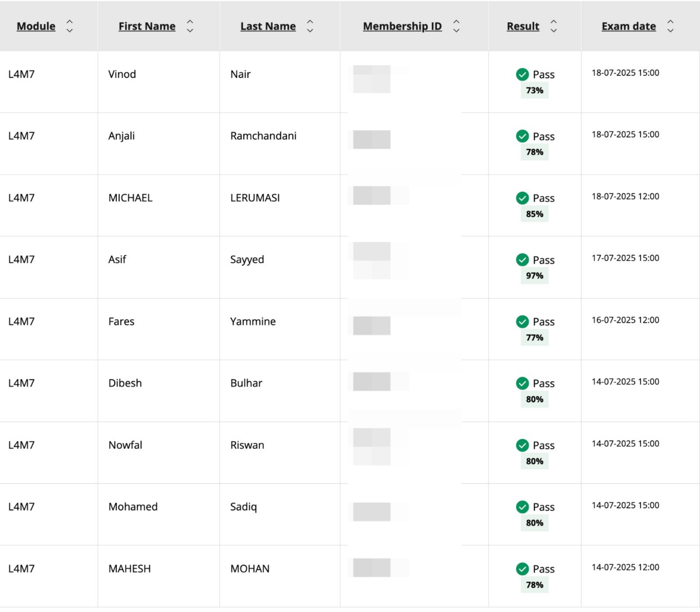Click the 85% score badge for MICHAEL
The width and height of the screenshot is (700, 612).
pyautogui.click(x=534, y=214)
